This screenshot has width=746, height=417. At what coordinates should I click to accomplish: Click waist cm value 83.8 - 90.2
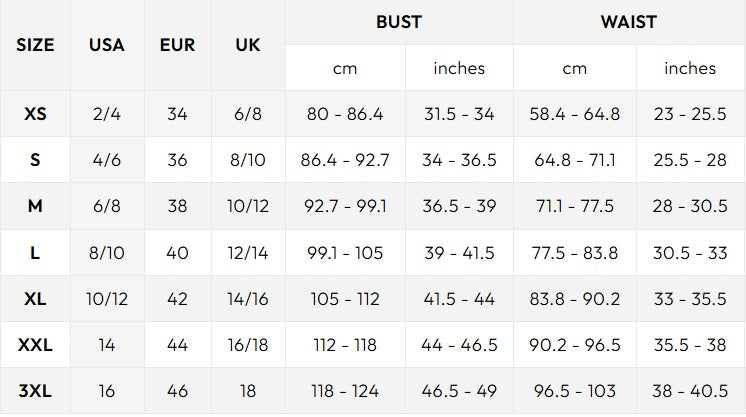[x=575, y=299]
